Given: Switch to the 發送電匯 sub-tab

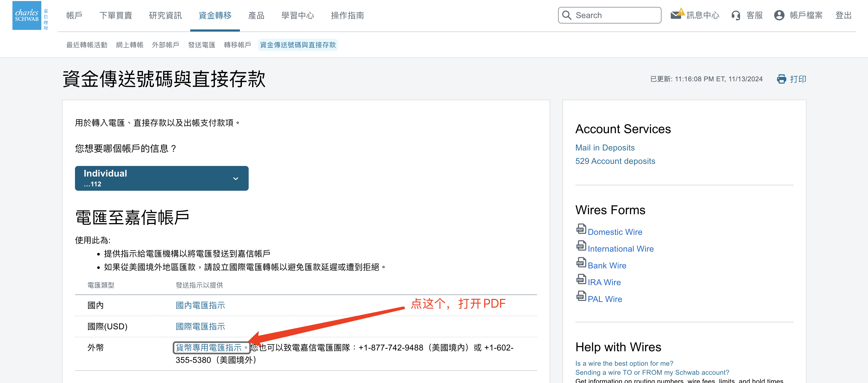Looking at the screenshot, I should (202, 45).
